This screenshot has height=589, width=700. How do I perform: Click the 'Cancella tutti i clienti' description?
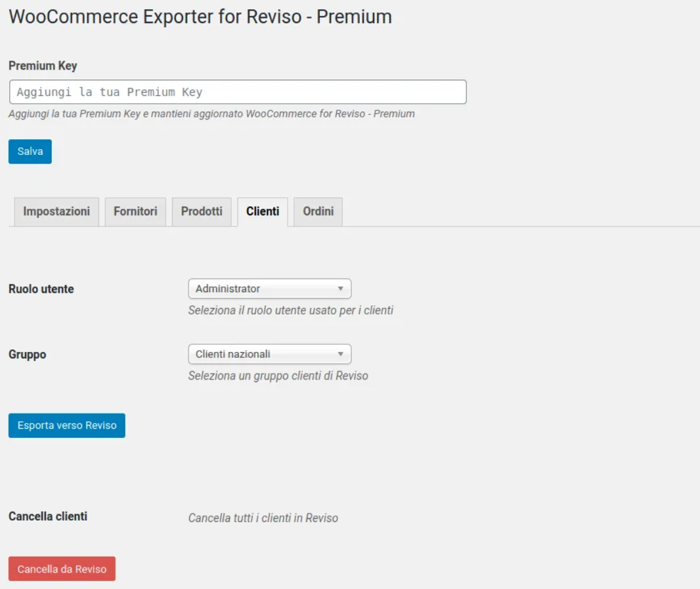click(x=263, y=518)
